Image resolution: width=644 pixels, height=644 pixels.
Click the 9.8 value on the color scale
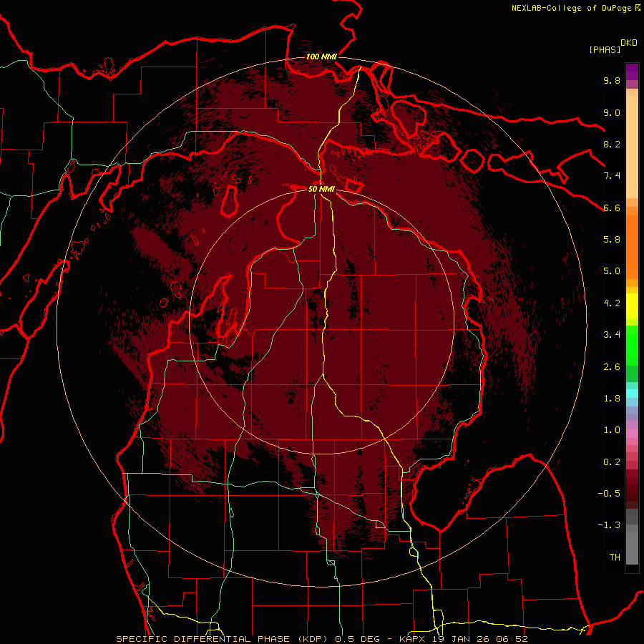click(612, 80)
